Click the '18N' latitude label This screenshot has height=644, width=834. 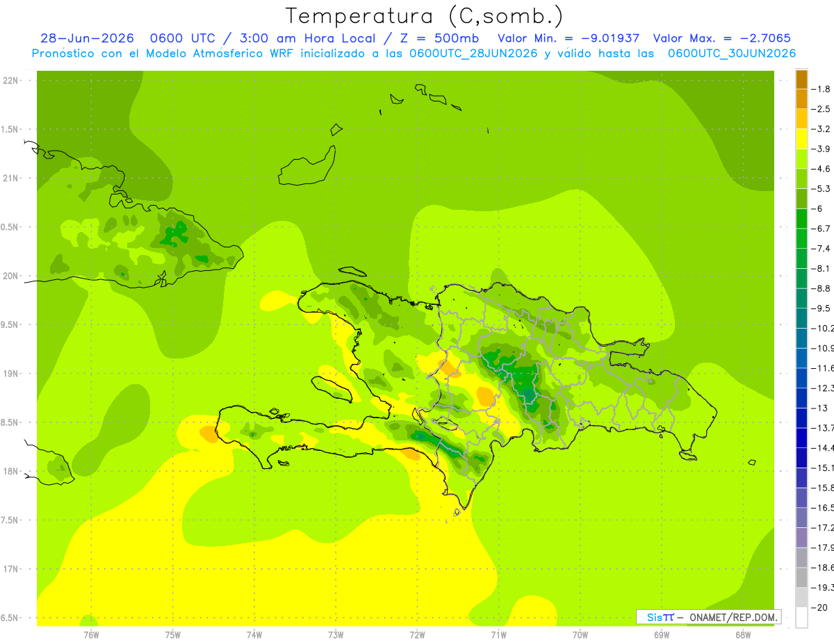[12, 471]
